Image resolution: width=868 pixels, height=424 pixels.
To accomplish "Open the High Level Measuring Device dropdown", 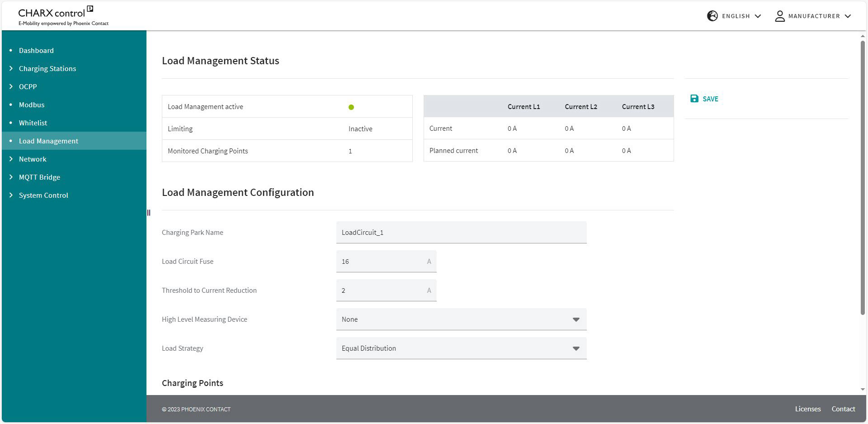I will pyautogui.click(x=461, y=319).
